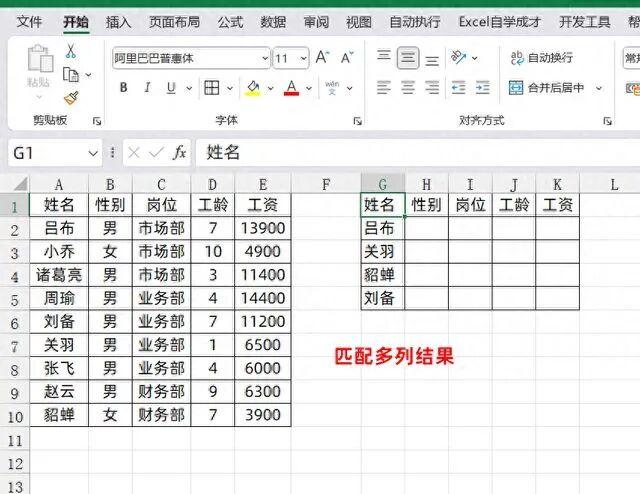Select column H header

click(x=426, y=185)
